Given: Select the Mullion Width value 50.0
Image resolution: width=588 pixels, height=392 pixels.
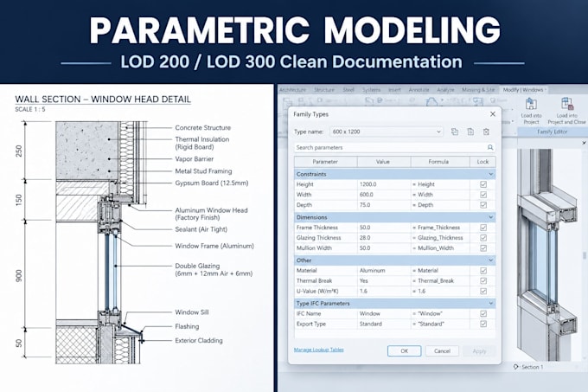Looking at the screenshot, I should click(384, 248).
